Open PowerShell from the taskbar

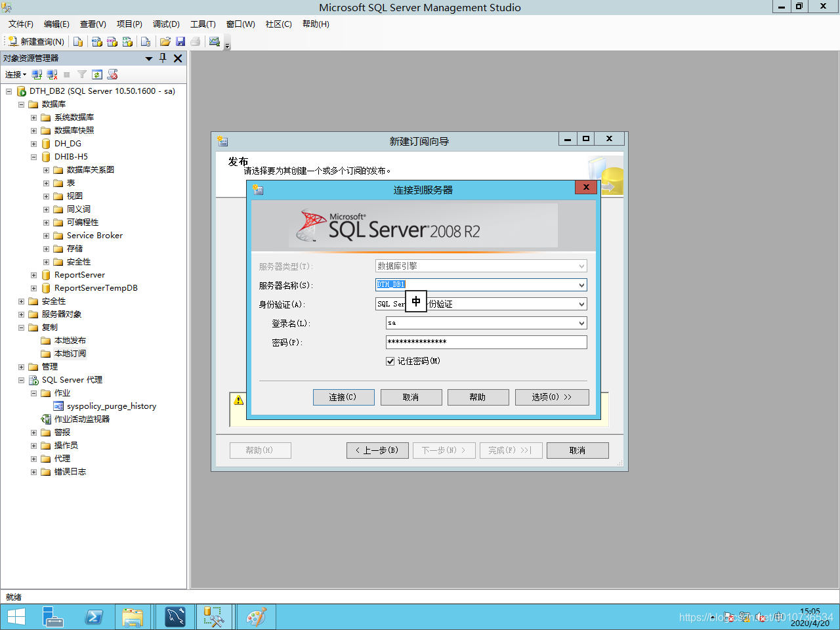coord(94,616)
